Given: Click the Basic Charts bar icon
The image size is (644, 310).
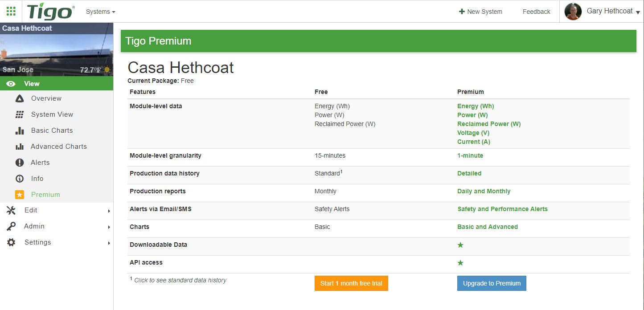Looking at the screenshot, I should coord(20,131).
